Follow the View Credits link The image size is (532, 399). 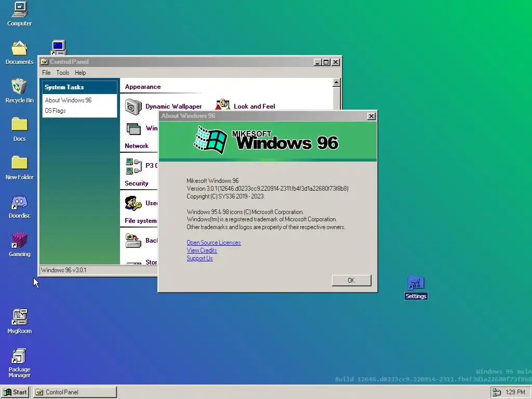[x=202, y=250]
